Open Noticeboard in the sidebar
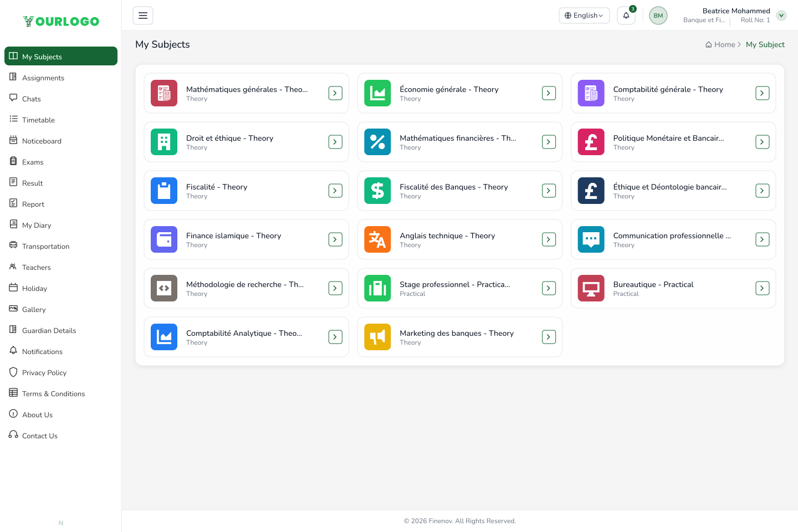 tap(61, 141)
